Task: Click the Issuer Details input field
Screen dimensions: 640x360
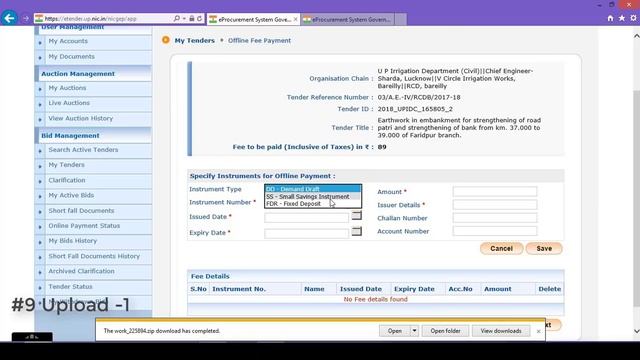Action: (x=495, y=204)
